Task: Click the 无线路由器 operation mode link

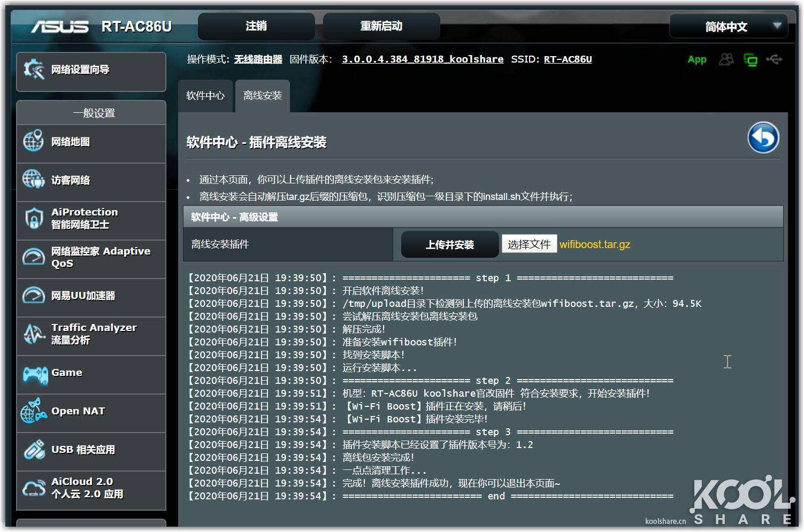Action: [258, 59]
